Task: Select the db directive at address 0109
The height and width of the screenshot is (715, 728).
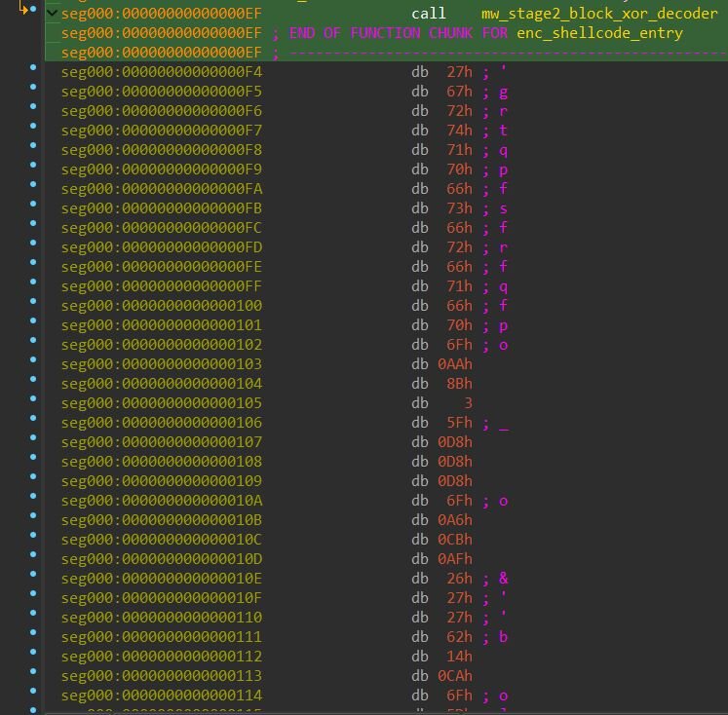Action: coord(420,481)
